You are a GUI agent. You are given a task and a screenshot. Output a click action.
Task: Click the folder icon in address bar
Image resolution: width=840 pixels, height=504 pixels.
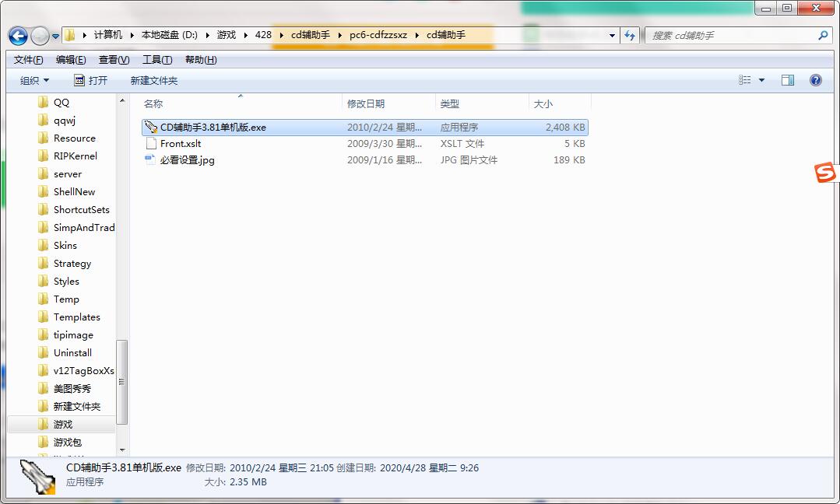[69, 35]
